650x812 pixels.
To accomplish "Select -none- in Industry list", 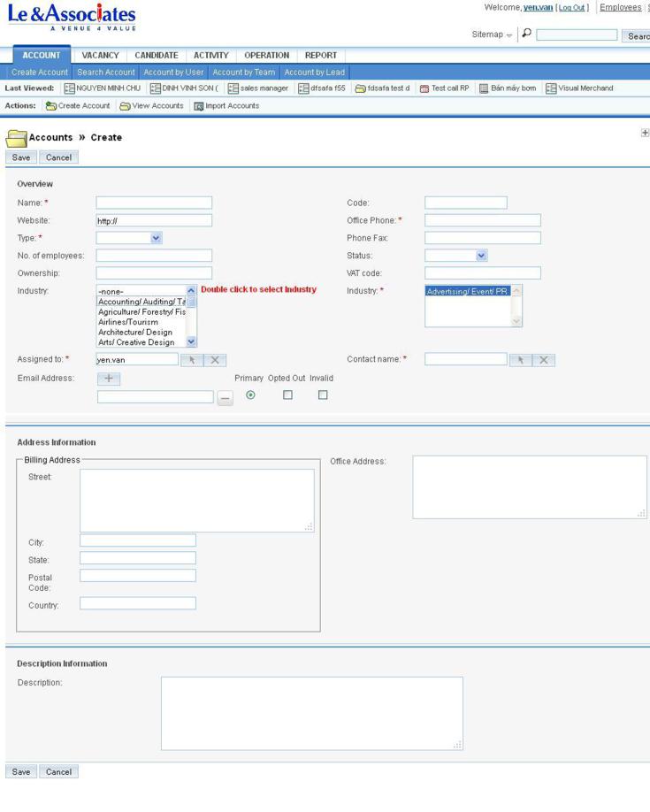I will (141, 292).
